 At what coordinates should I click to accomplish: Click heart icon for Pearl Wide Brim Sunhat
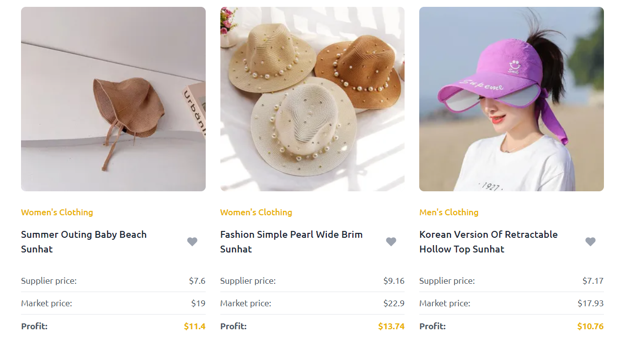pos(391,242)
